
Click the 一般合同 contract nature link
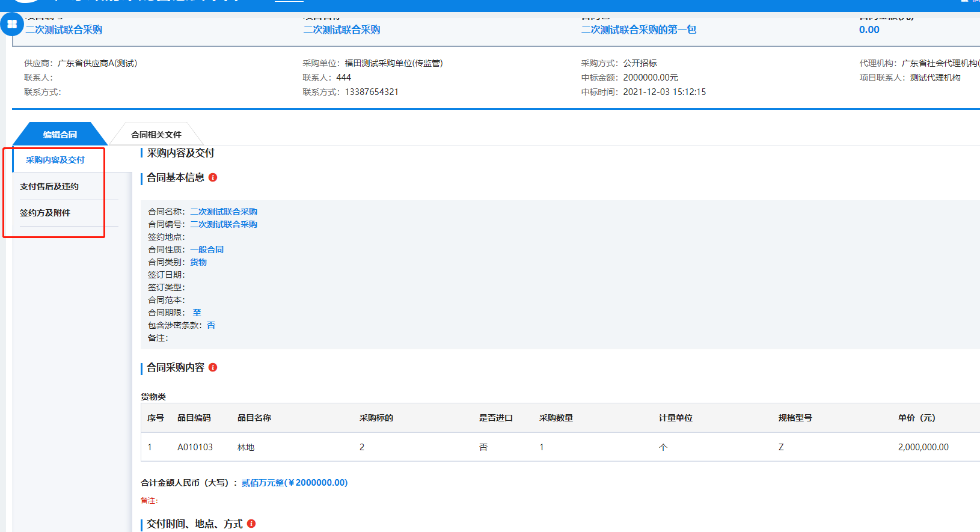(x=207, y=249)
